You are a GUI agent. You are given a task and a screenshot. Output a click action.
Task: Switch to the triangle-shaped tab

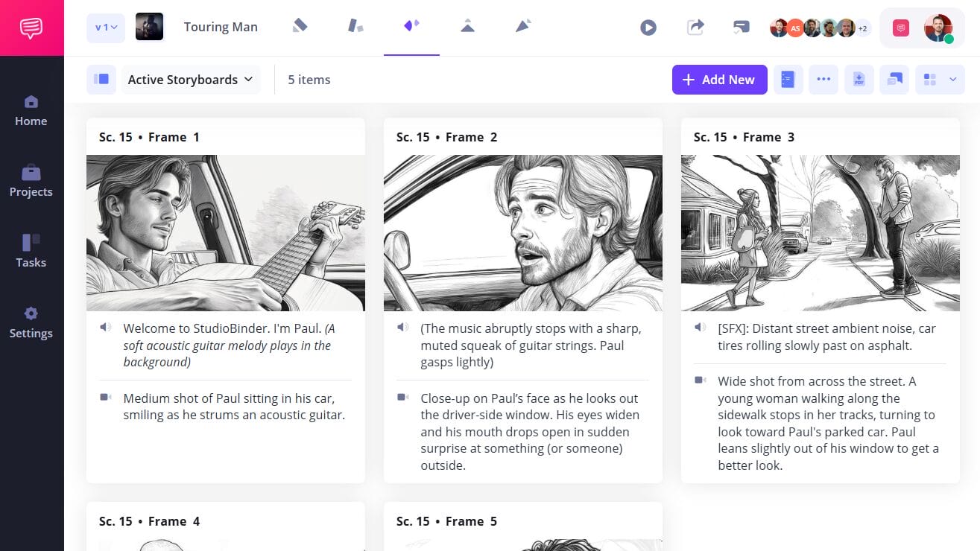pos(467,26)
